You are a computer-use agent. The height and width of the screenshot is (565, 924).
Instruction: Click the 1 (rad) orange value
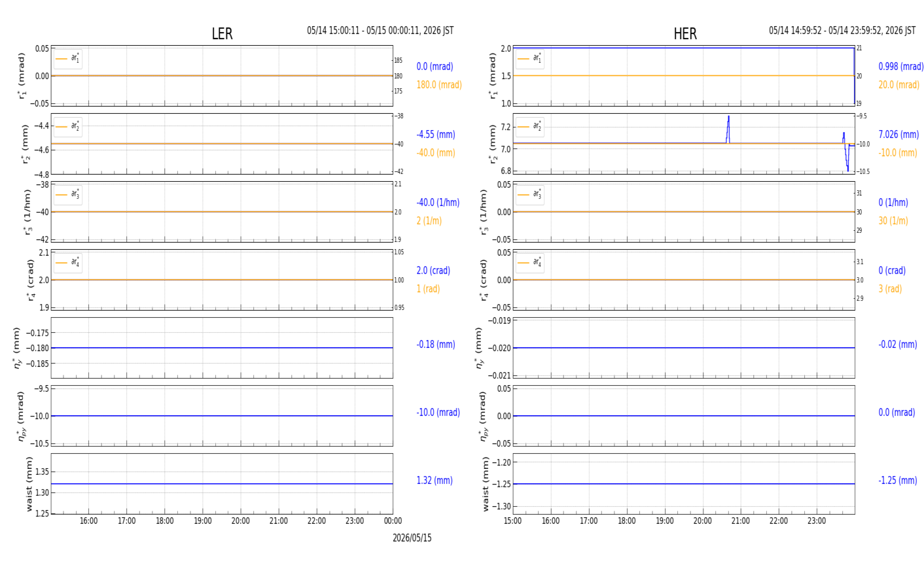point(428,289)
